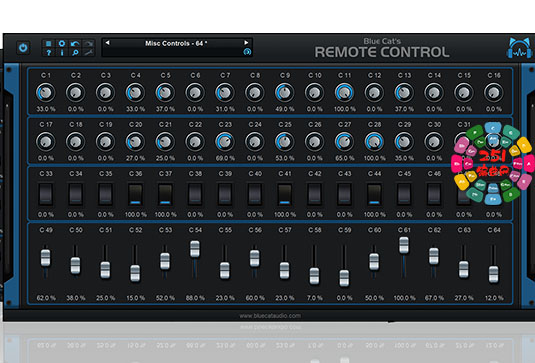This screenshot has width=535, height=363.
Task: Click the C 9 knob
Action: (285, 92)
